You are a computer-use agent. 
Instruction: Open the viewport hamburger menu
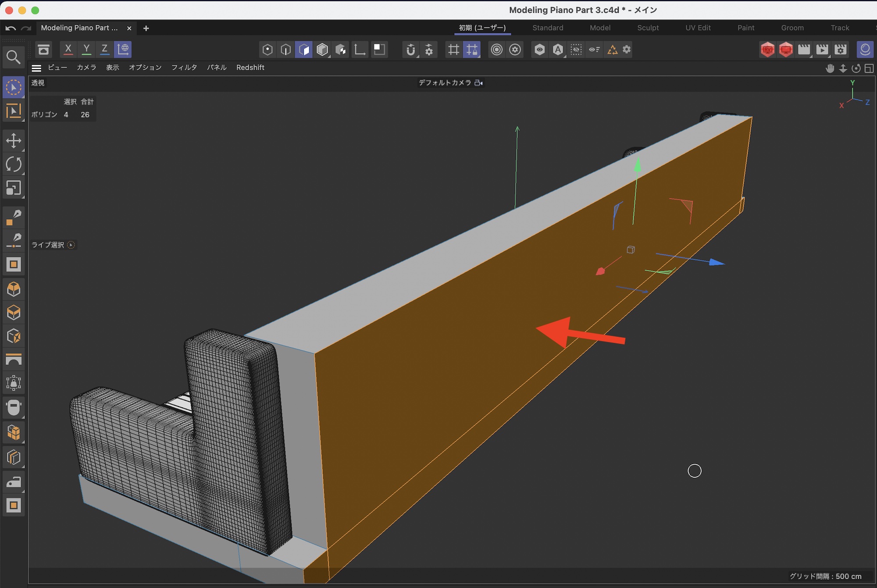(x=36, y=68)
